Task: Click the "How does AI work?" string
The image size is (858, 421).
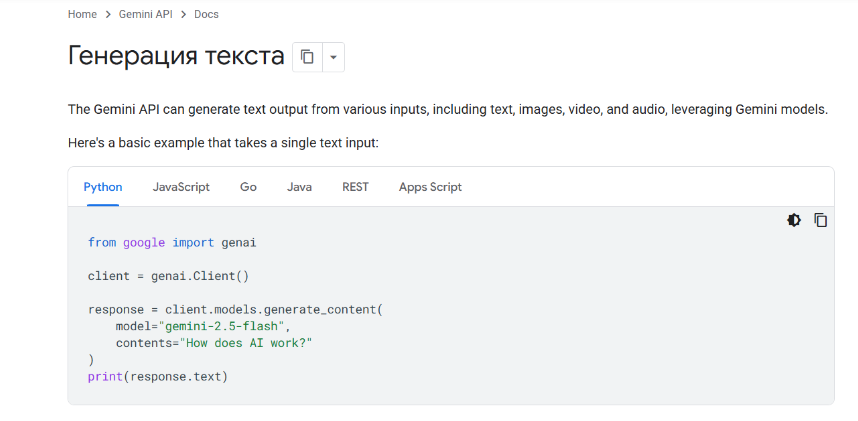Action: (x=250, y=343)
